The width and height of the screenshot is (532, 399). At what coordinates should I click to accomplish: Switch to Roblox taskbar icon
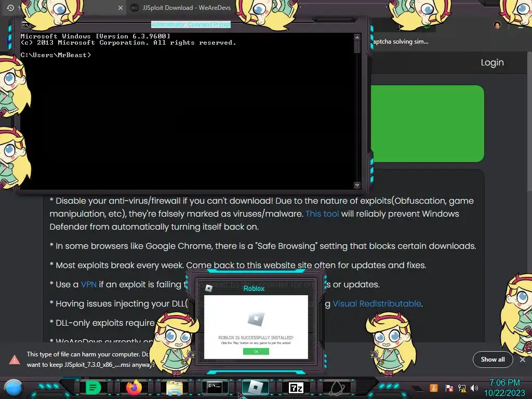pyautogui.click(x=256, y=387)
